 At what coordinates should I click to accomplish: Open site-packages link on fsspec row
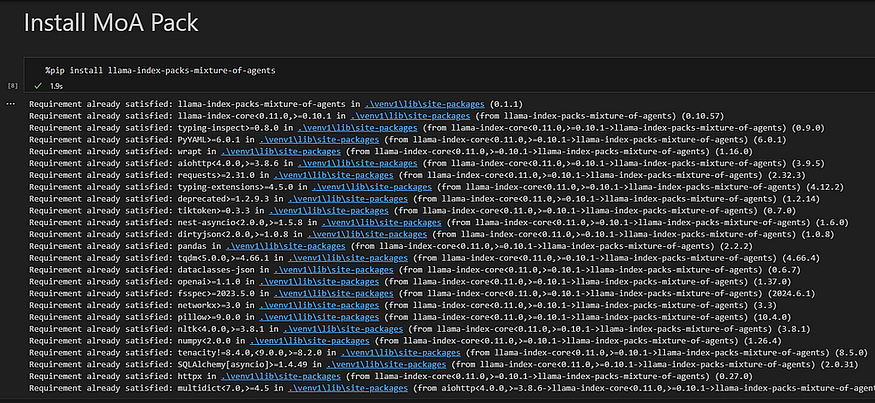click(x=334, y=294)
